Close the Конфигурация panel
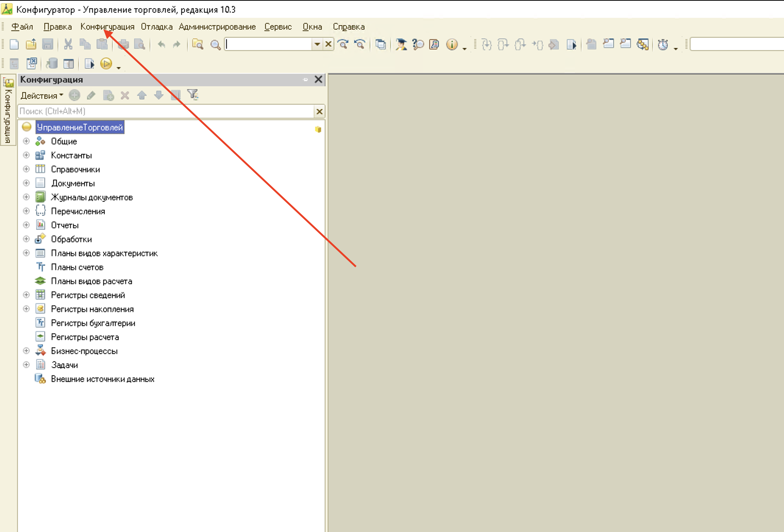Viewport: 784px width, 532px height. tap(318, 79)
